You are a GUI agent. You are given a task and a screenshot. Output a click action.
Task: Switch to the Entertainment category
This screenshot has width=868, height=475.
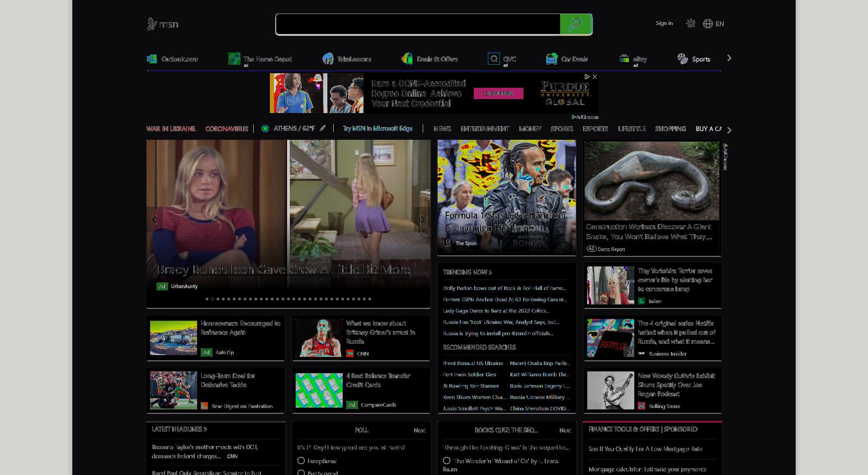[485, 129]
